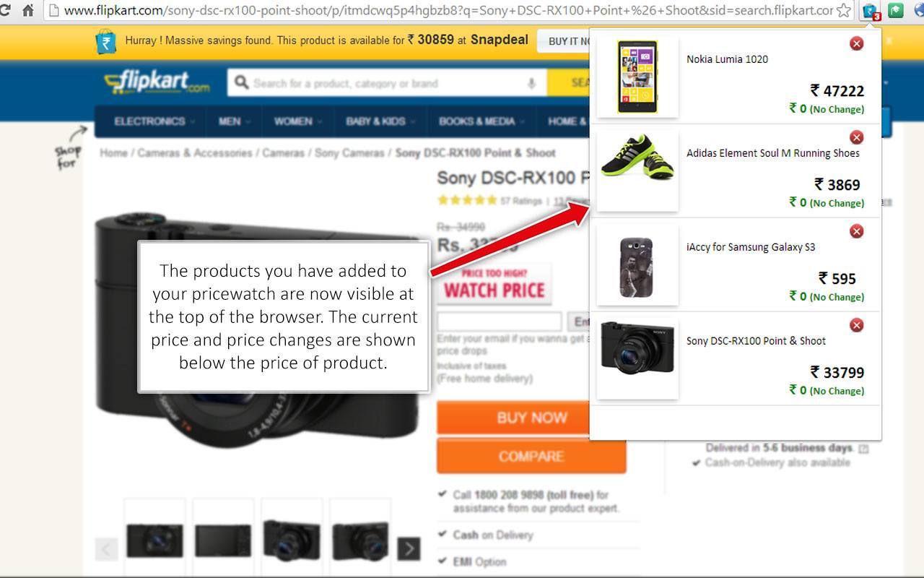
Task: Click the Watch Price button
Action: pyautogui.click(x=495, y=284)
